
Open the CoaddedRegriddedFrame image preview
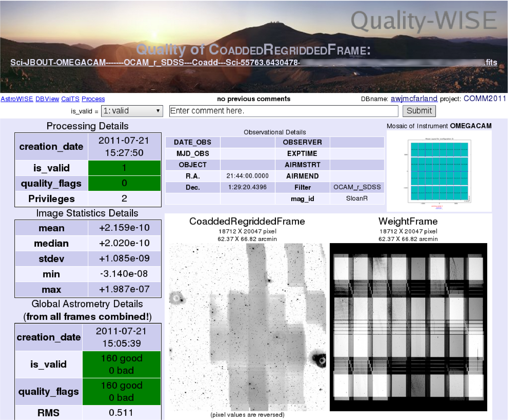pyautogui.click(x=247, y=327)
